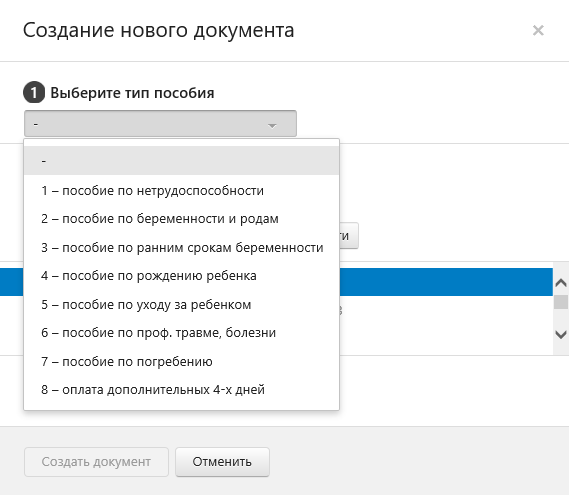Select 8 – оплата дополнительных 4-х дней
This screenshot has width=569, height=495.
coord(181,390)
